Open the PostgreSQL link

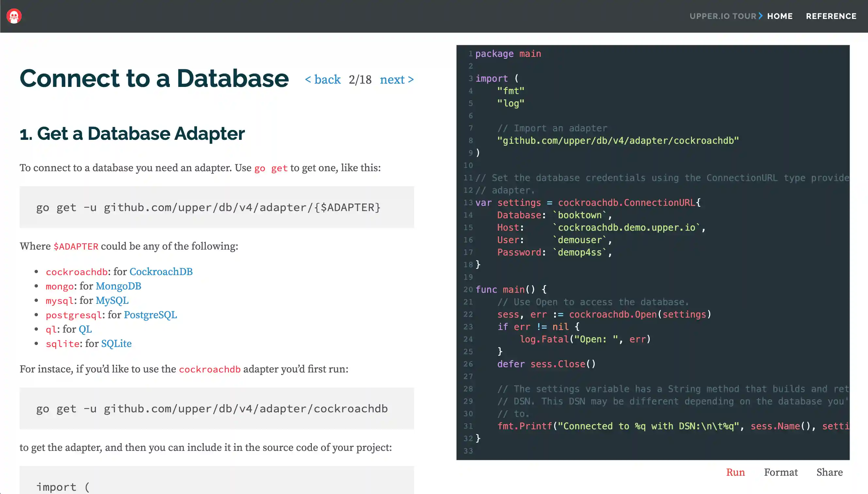point(150,315)
